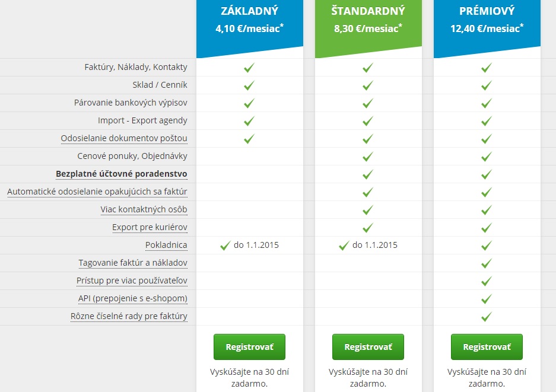Open the Viac kontaktných osôb link
The height and width of the screenshot is (392, 556).
[144, 209]
